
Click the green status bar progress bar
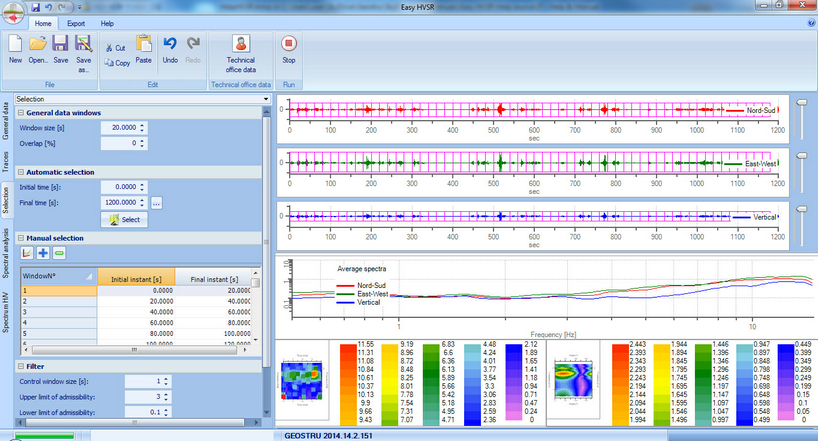click(x=44, y=436)
